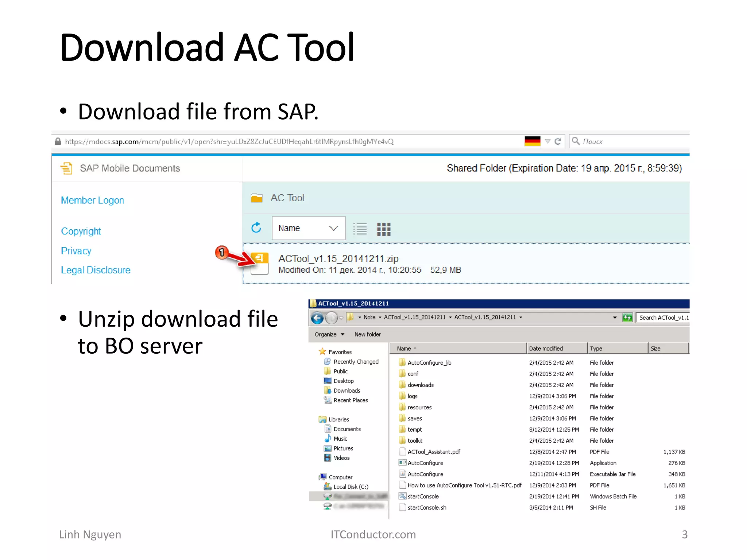Open the Name sort dropdown
The height and width of the screenshot is (560, 747).
(309, 228)
